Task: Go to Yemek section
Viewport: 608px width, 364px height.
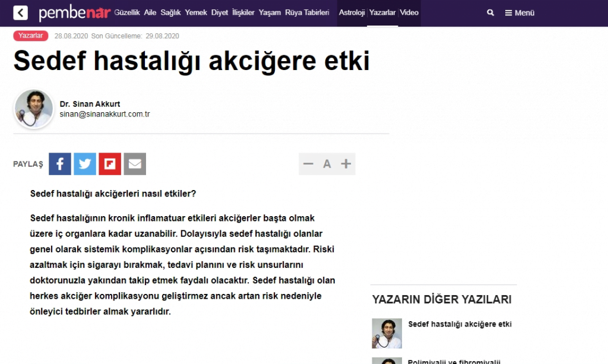Action: (196, 12)
